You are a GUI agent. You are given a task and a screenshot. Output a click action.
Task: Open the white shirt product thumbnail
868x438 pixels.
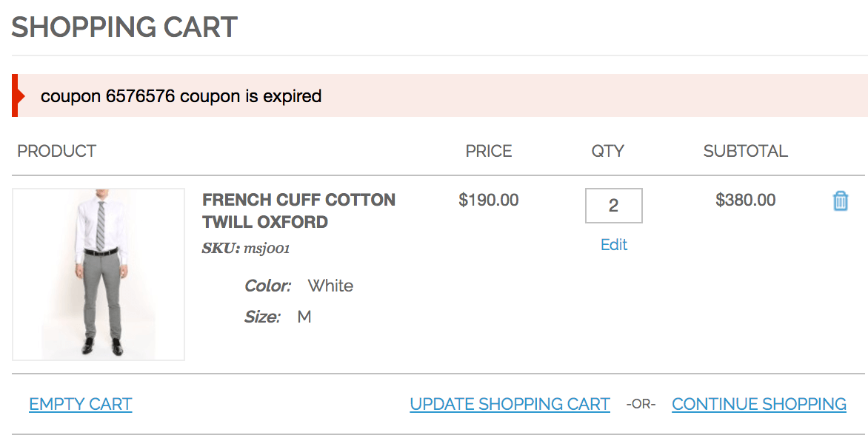pyautogui.click(x=99, y=274)
